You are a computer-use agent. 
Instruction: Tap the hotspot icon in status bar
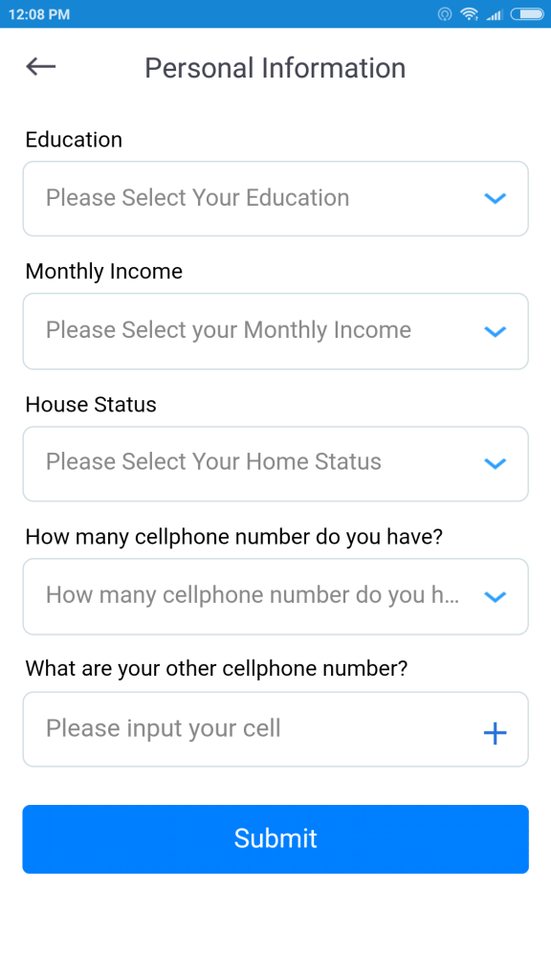tap(445, 13)
